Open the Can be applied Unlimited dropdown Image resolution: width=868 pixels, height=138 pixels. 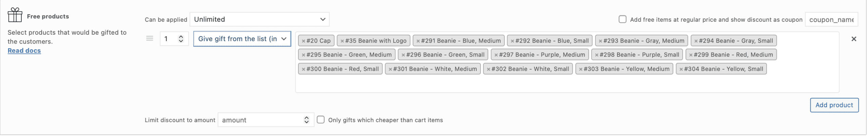click(x=259, y=19)
